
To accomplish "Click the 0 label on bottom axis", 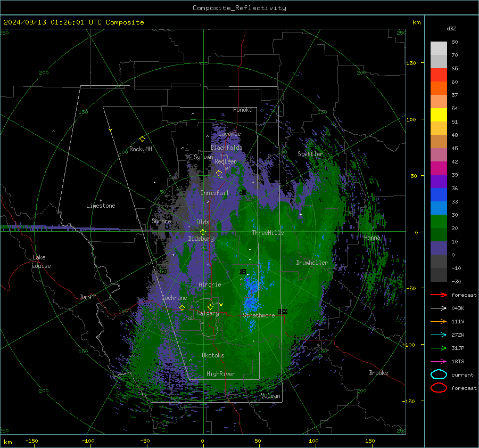I will coord(202,441).
